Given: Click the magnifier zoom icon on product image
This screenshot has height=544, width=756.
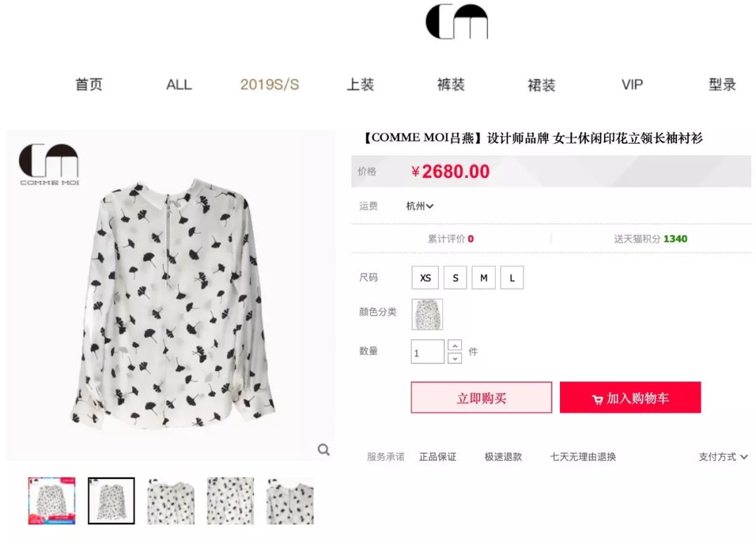Looking at the screenshot, I should pyautogui.click(x=323, y=449).
